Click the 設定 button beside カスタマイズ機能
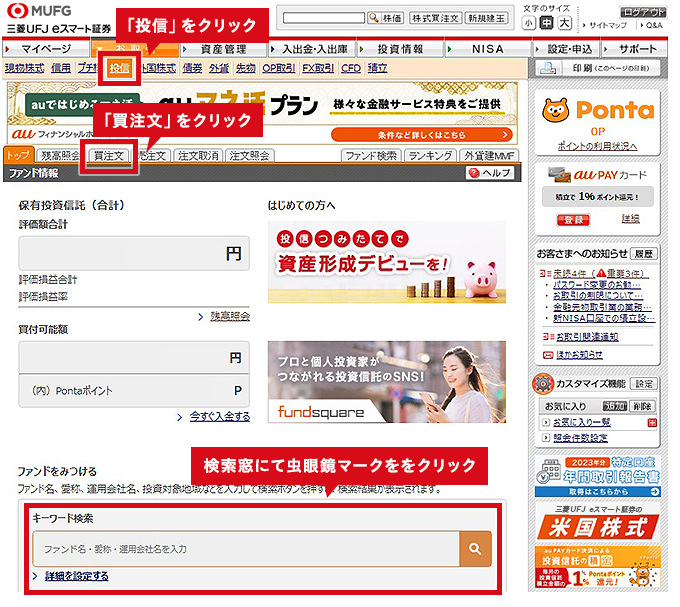The image size is (680, 607). pyautogui.click(x=644, y=384)
